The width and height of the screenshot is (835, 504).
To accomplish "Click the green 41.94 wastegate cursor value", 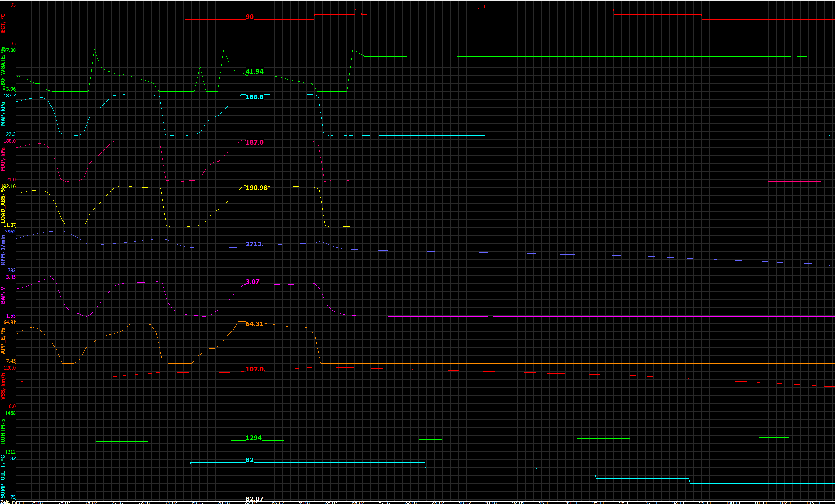I will tap(254, 72).
